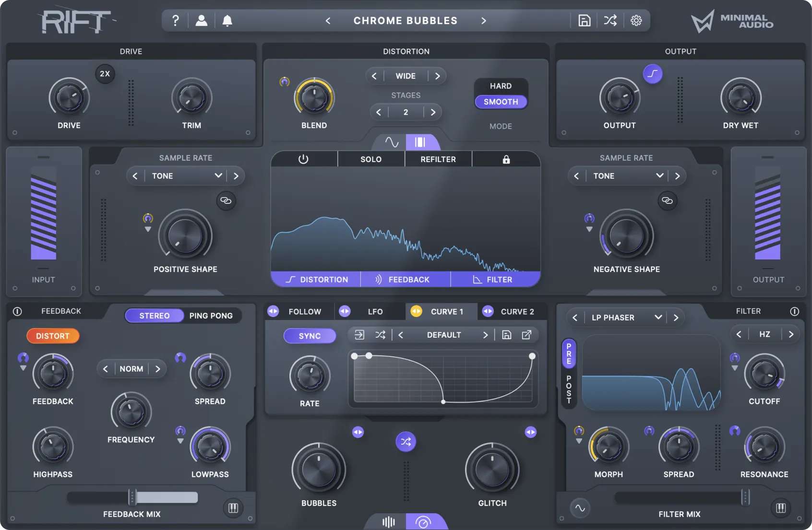Screen dimensions: 812x530
Task: Open notifications bell icon
Action: coord(227,21)
